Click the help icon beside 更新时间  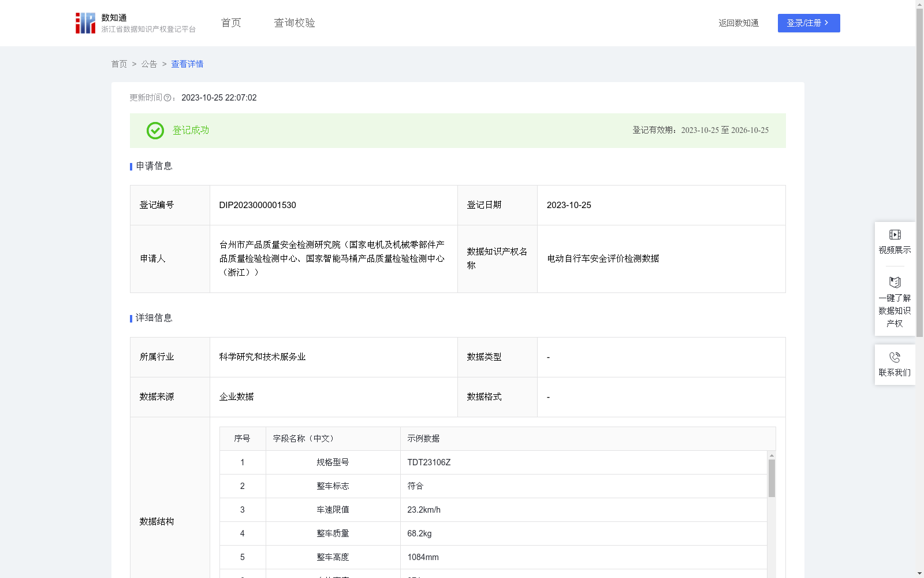click(x=167, y=98)
